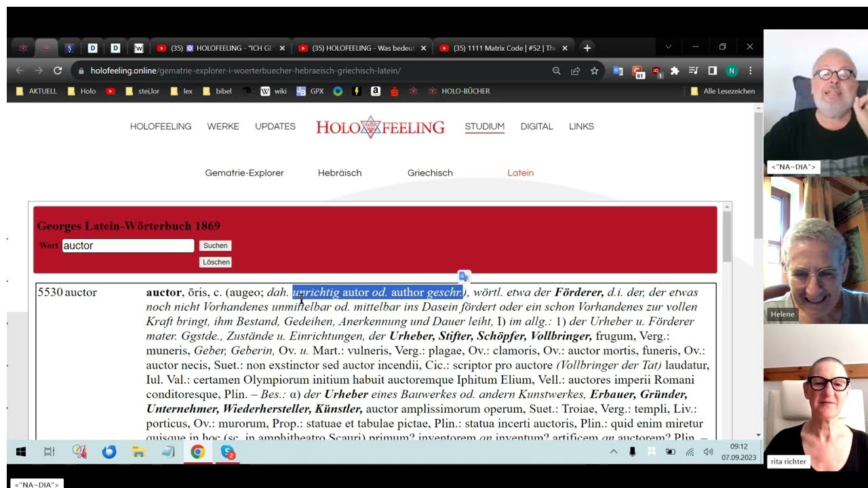Open the WERKE menu item
Screen dimensions: 868x488
pos(223,127)
